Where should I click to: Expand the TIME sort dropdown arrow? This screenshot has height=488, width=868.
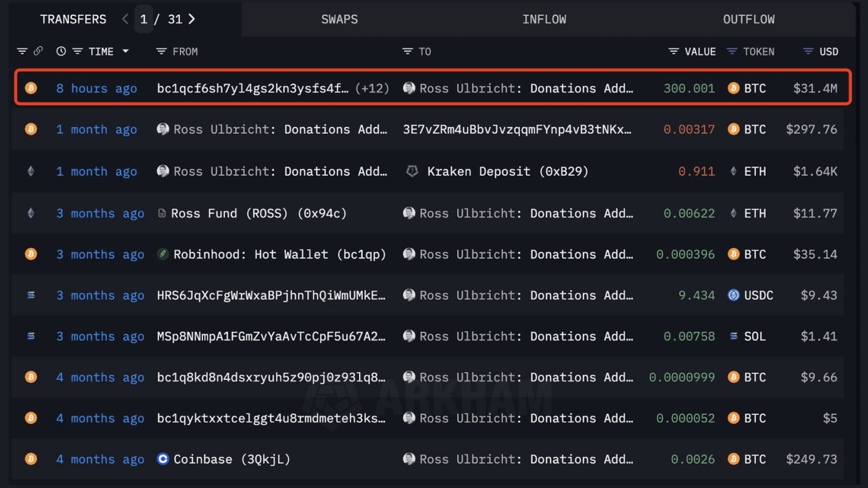pos(126,51)
